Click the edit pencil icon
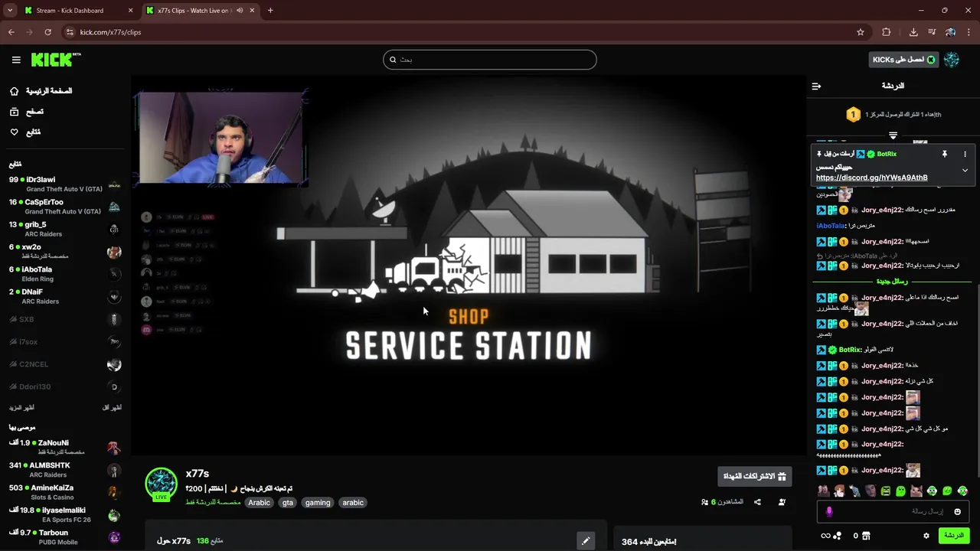 point(586,540)
